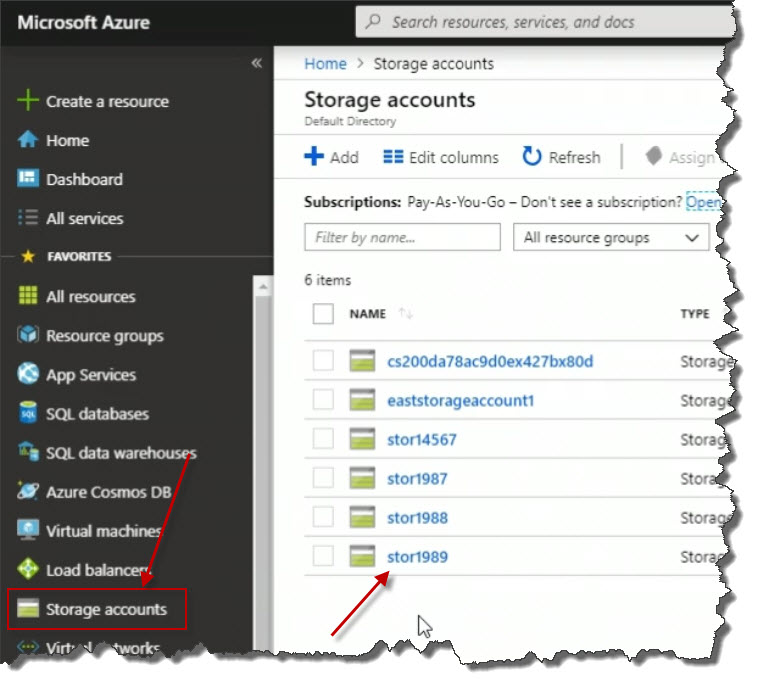Click storage icon next to stor1989
The image size is (761, 686).
(362, 556)
